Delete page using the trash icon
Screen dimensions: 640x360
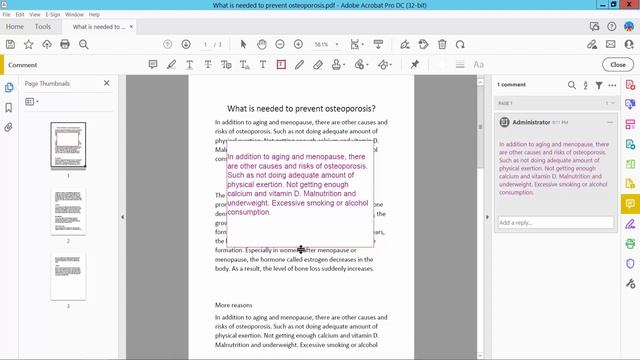(442, 44)
